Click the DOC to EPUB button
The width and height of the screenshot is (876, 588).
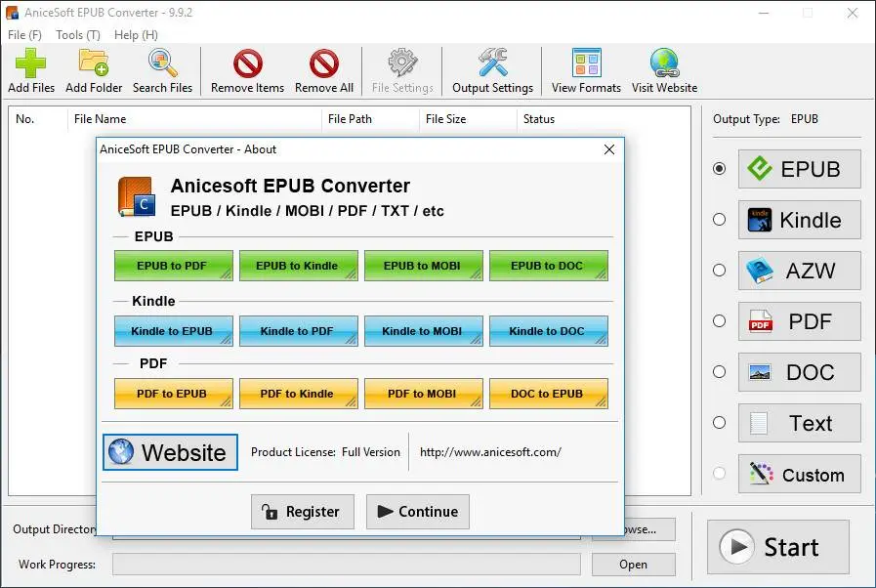coord(549,394)
